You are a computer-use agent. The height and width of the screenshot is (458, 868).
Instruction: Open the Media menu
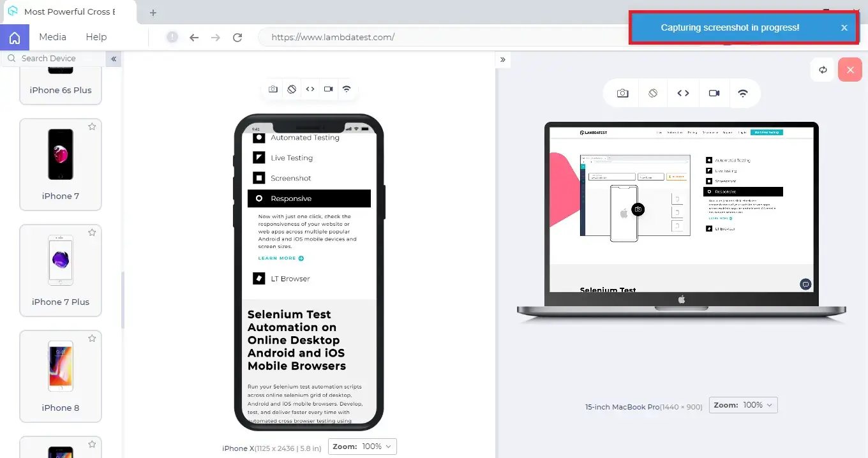pos(52,37)
